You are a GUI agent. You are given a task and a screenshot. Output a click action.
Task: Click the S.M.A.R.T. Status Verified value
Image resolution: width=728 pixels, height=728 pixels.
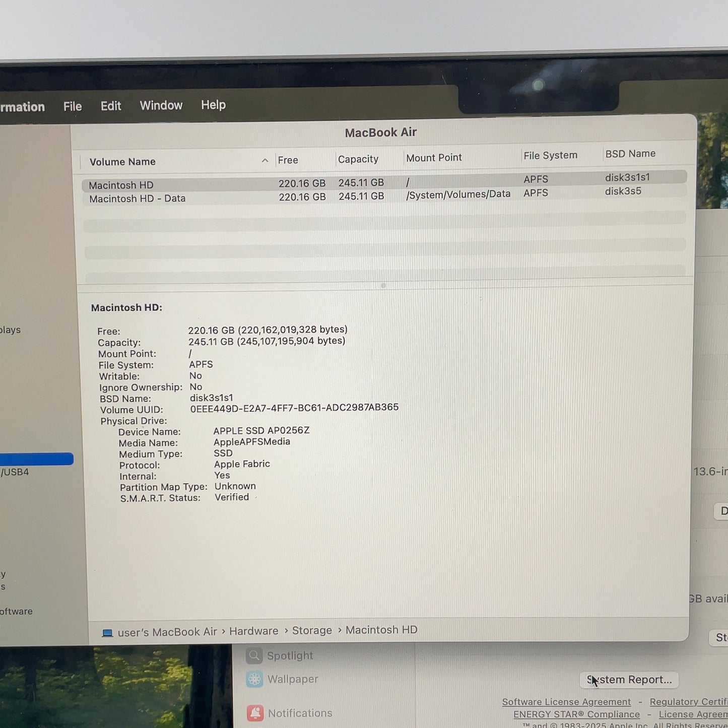pos(232,497)
